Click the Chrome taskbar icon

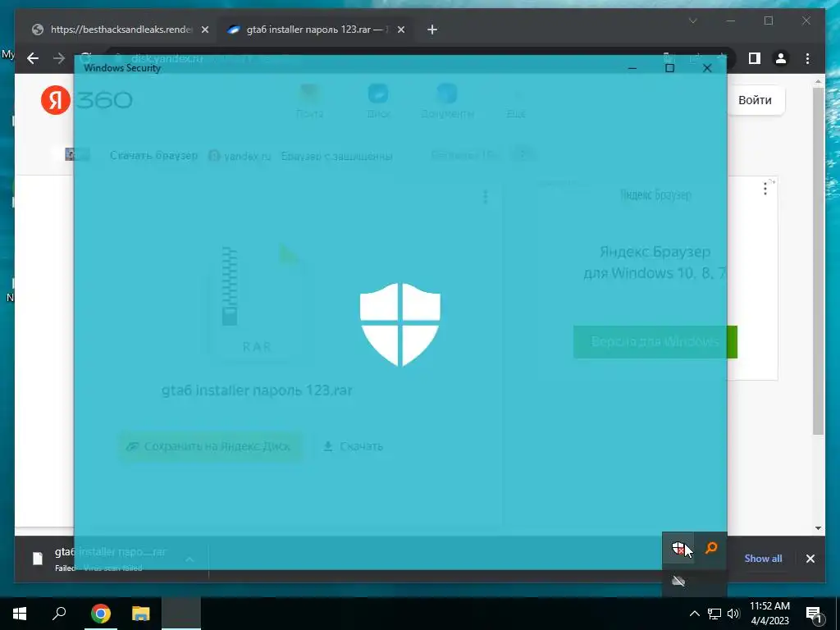pos(100,614)
